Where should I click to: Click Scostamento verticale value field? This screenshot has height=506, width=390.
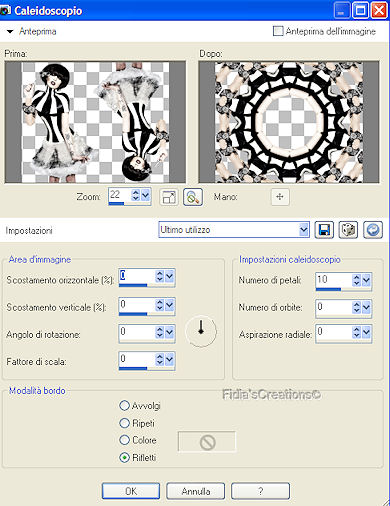coord(137,304)
